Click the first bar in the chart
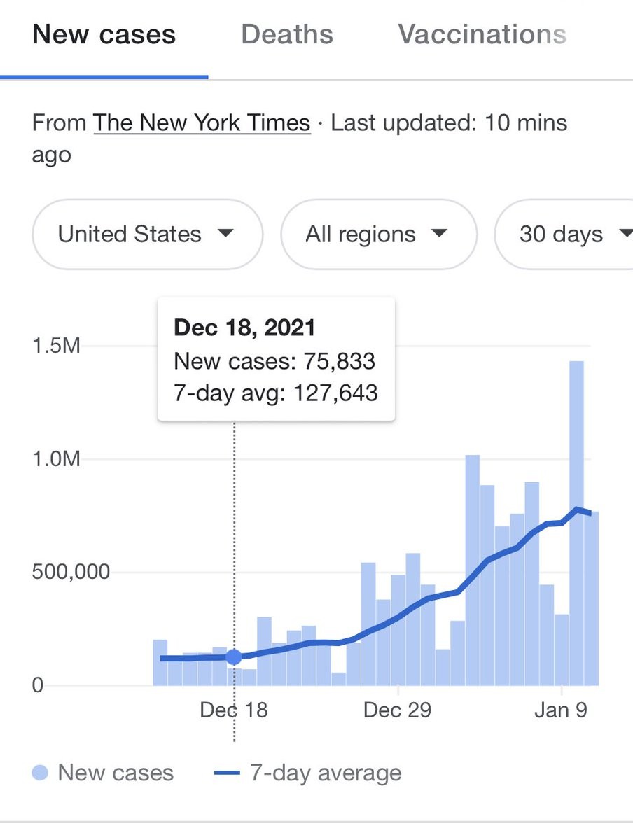 (160, 662)
